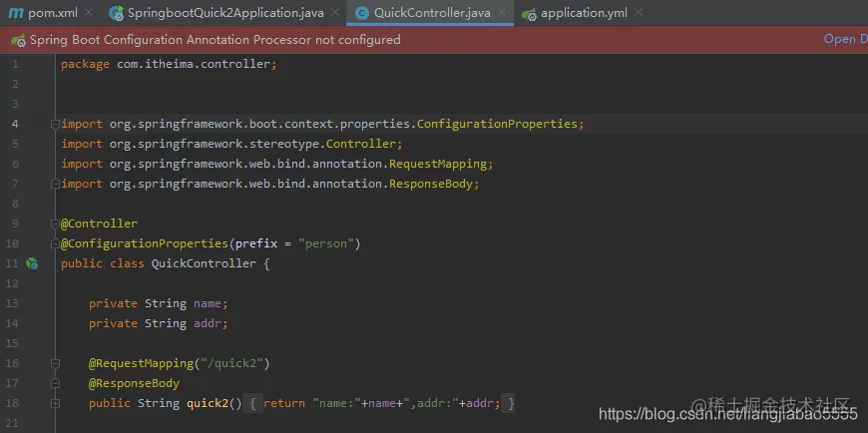This screenshot has width=868, height=433.
Task: Toggle the fold marker at @ConfigurationProperties line 10
Action: pyautogui.click(x=55, y=243)
